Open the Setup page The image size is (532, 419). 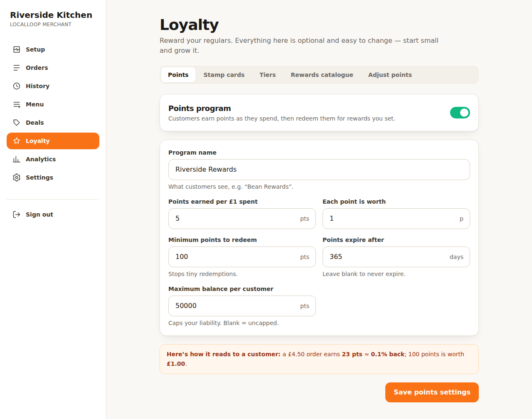pos(53,49)
